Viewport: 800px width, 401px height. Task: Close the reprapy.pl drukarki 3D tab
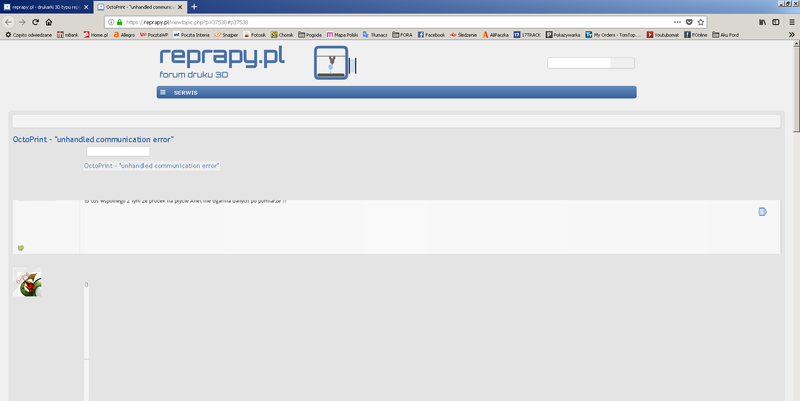click(x=86, y=7)
